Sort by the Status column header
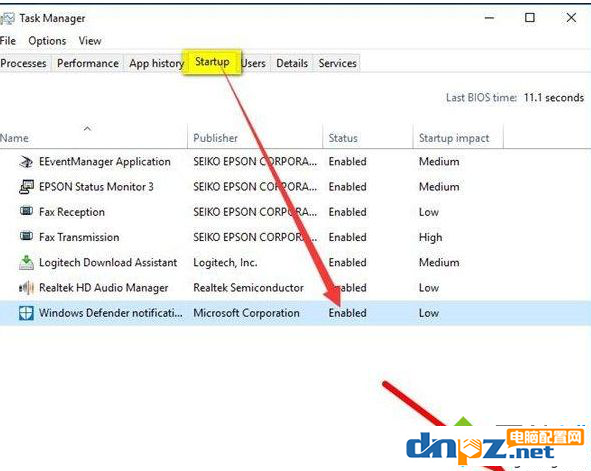The width and height of the screenshot is (591, 471). click(x=368, y=138)
